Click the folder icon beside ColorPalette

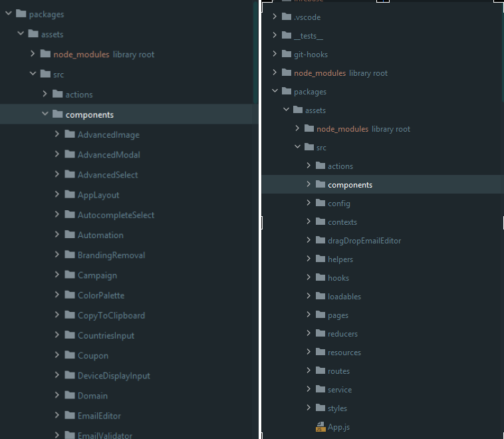pyautogui.click(x=70, y=295)
